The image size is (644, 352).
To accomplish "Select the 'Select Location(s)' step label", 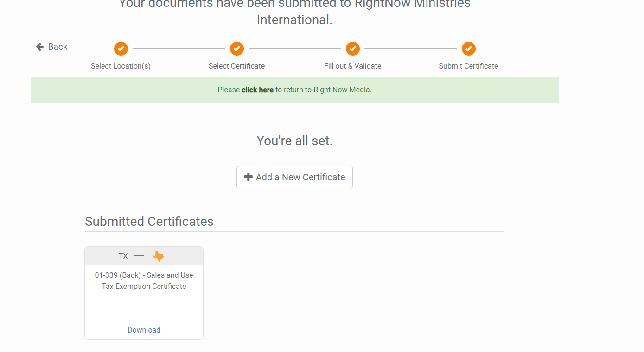I will [121, 66].
